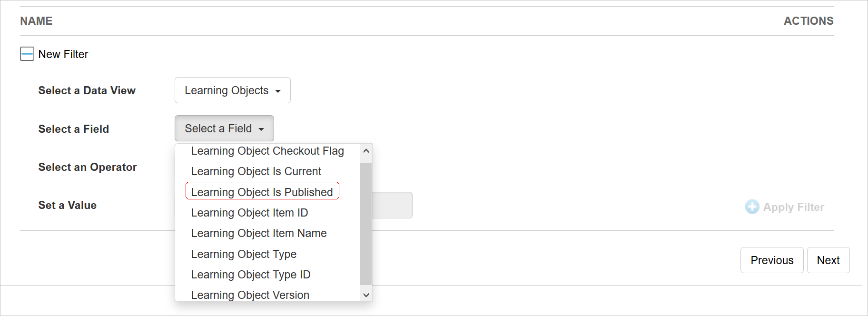This screenshot has width=868, height=316.
Task: Choose Learning Object Is Current option
Action: (x=256, y=171)
